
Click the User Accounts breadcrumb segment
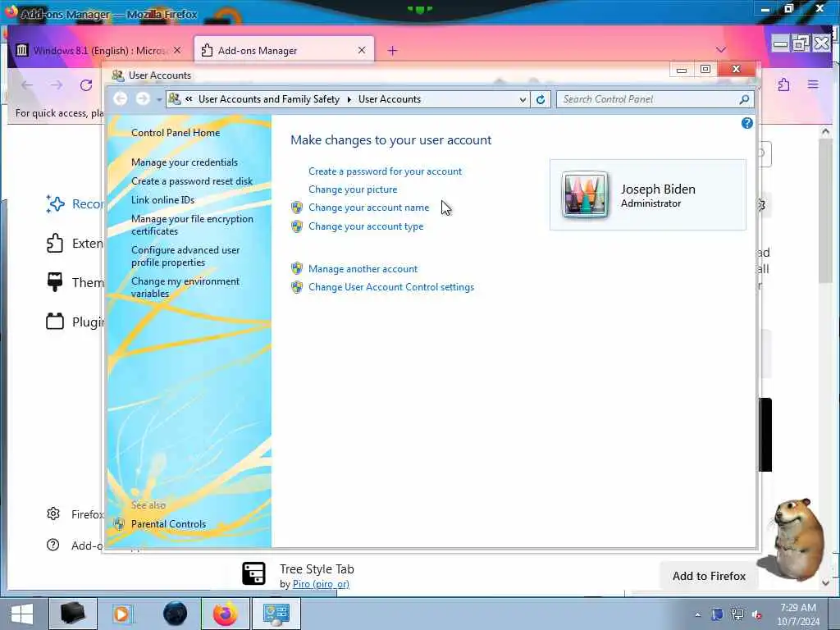(390, 99)
